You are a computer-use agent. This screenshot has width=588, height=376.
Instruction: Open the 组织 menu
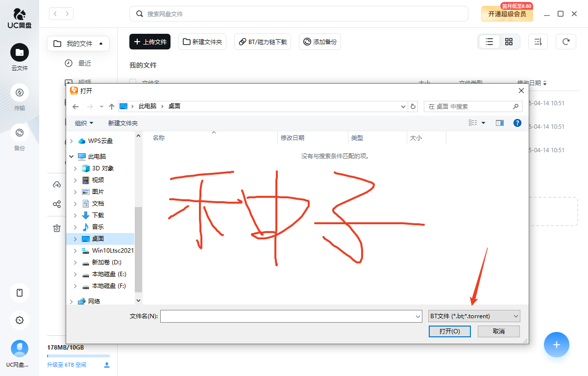pos(84,123)
